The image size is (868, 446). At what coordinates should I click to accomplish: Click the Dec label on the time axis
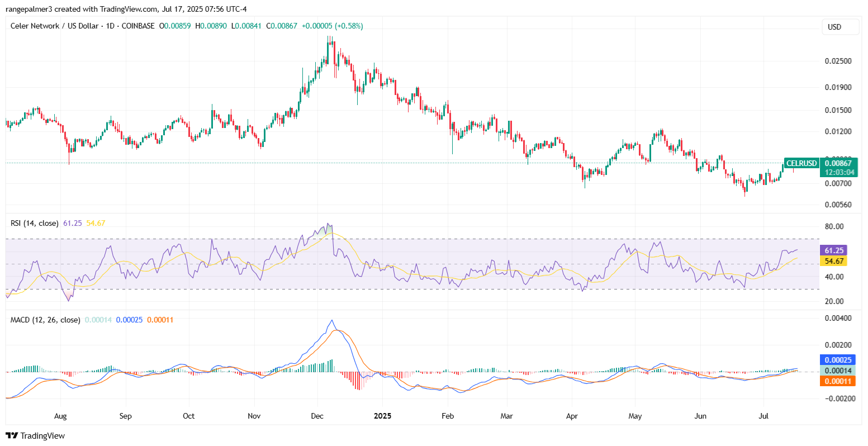pos(316,416)
